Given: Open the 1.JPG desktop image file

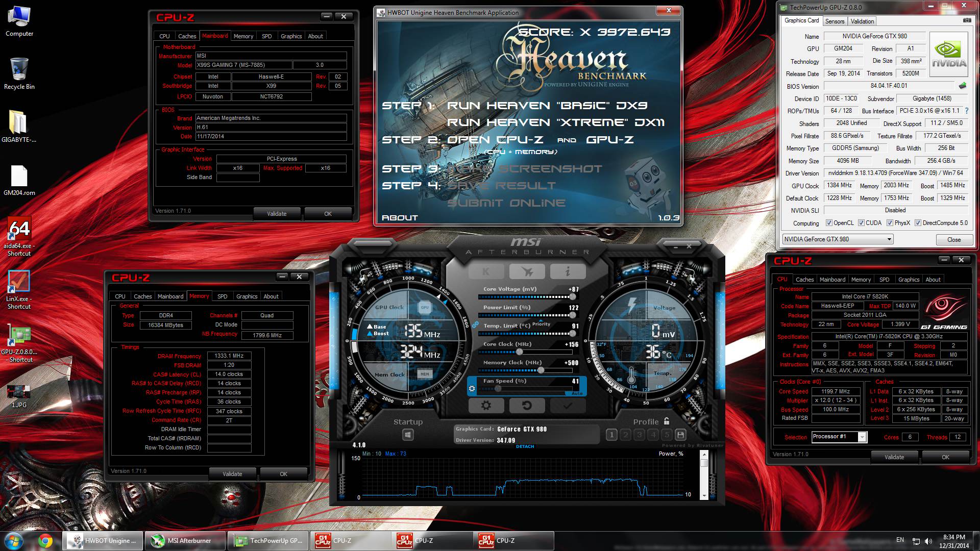Looking at the screenshot, I should (x=19, y=396).
